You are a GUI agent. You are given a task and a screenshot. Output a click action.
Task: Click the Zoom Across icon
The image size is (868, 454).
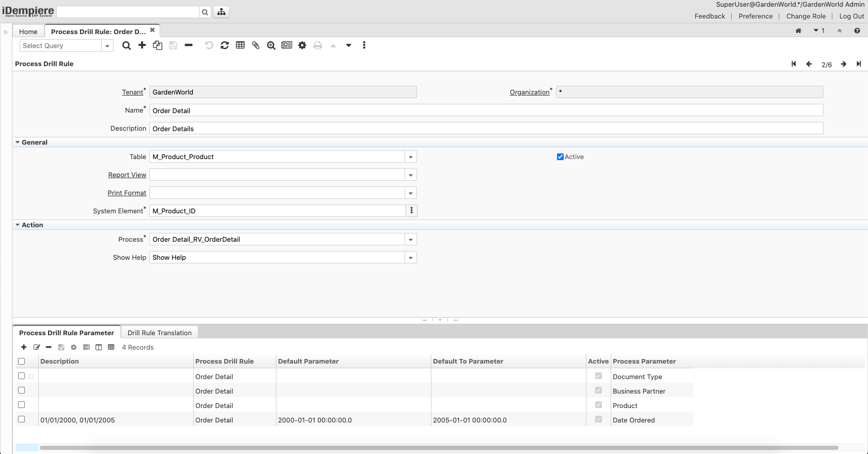(x=271, y=45)
